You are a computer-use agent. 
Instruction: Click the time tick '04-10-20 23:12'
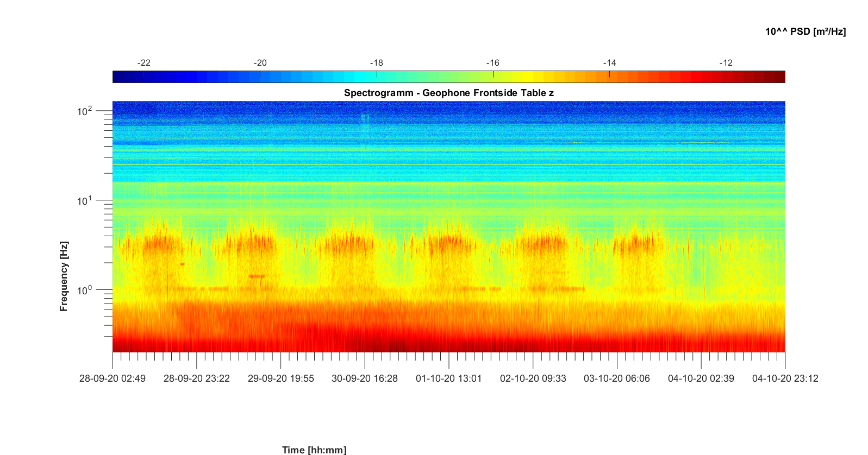785,378
